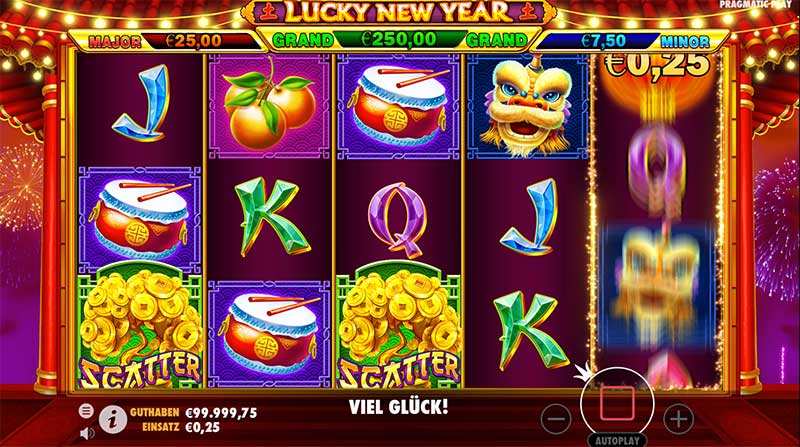Click the Scatter coin symbol on reel three
The height and width of the screenshot is (447, 800).
click(398, 327)
